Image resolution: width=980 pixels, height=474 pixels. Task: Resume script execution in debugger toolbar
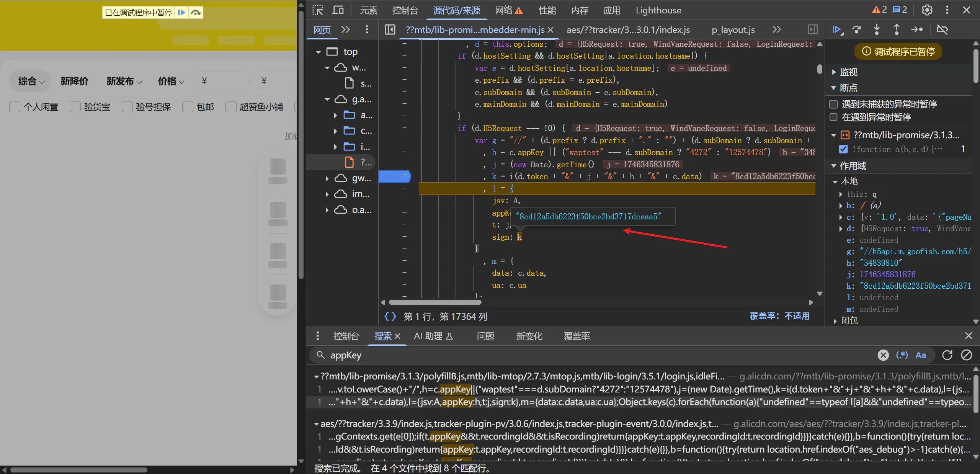tap(837, 29)
